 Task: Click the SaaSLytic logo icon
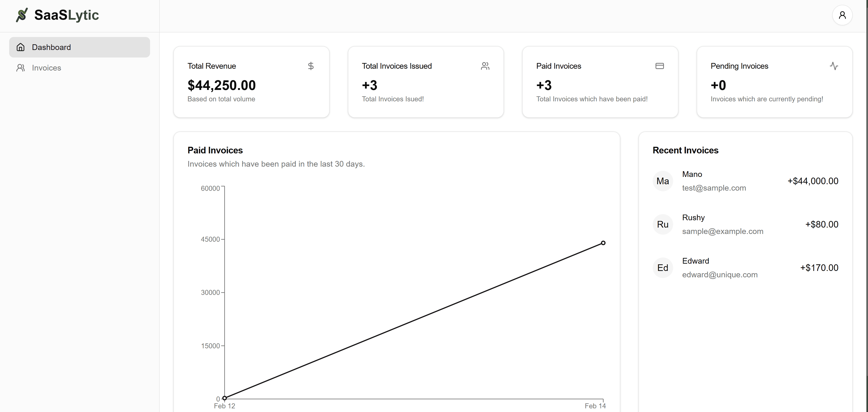22,15
